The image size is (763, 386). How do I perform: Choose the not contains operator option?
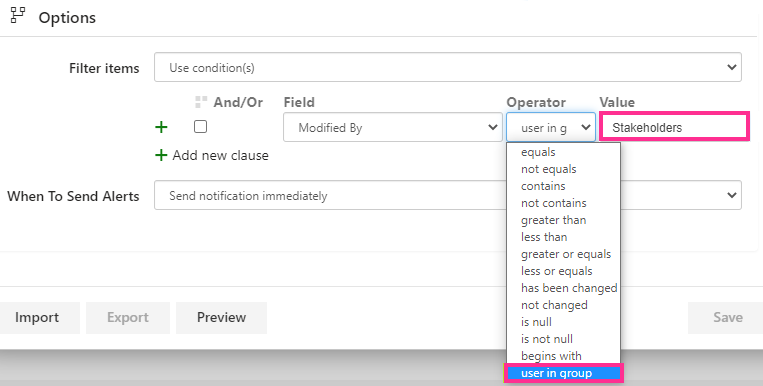click(x=563, y=203)
